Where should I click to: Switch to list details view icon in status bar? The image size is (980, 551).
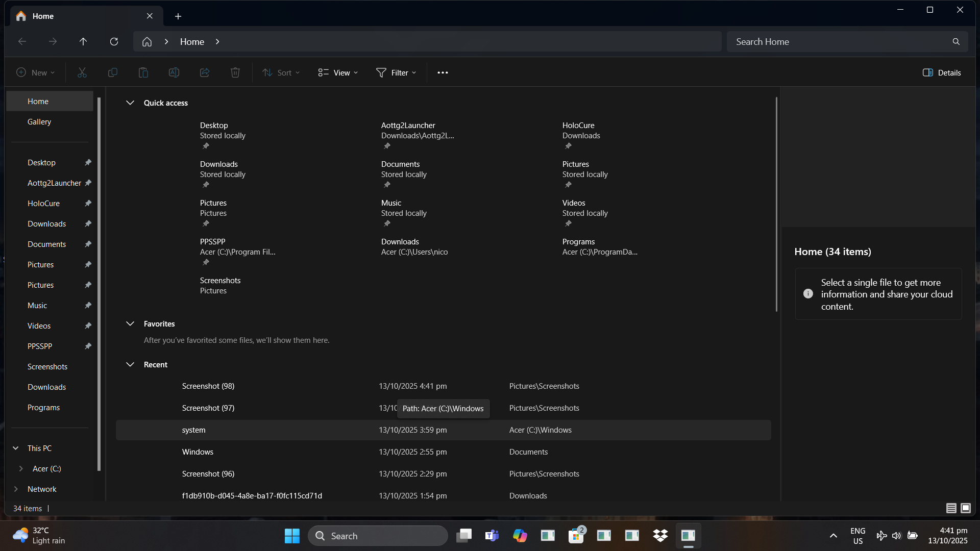[x=951, y=508]
